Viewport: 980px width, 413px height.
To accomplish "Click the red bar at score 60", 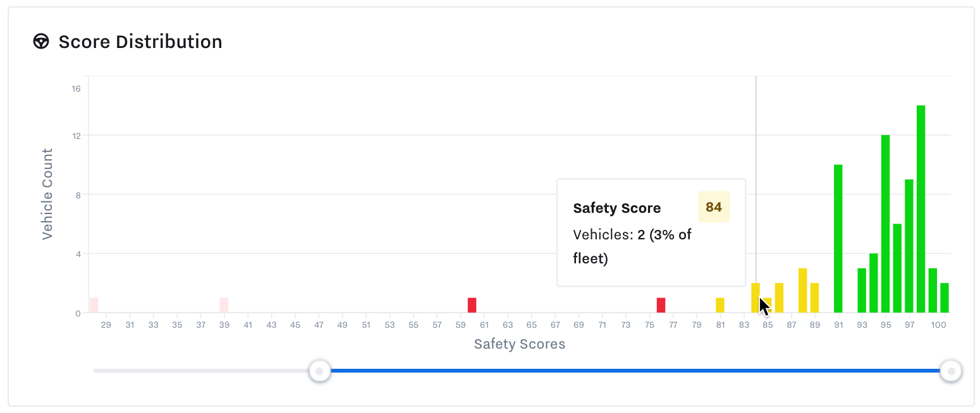I will point(472,305).
